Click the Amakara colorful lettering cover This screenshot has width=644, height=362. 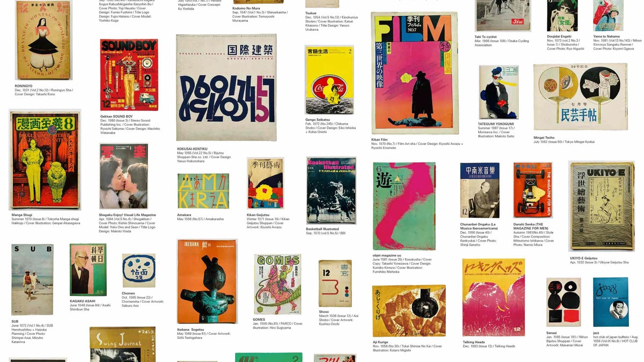coord(203,191)
